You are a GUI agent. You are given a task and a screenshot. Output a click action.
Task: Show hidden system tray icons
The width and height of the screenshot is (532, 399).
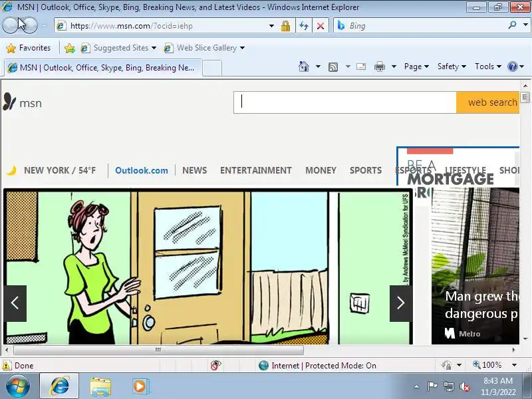click(x=416, y=386)
